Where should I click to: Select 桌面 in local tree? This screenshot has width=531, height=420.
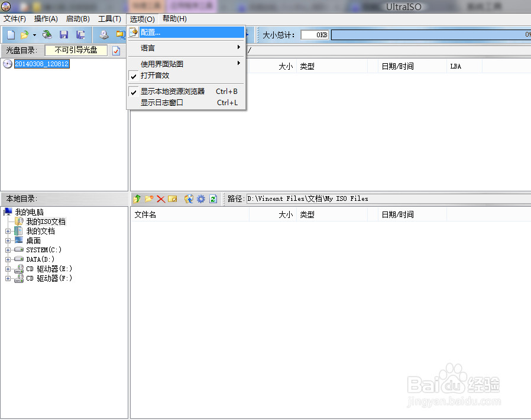pyautogui.click(x=34, y=240)
